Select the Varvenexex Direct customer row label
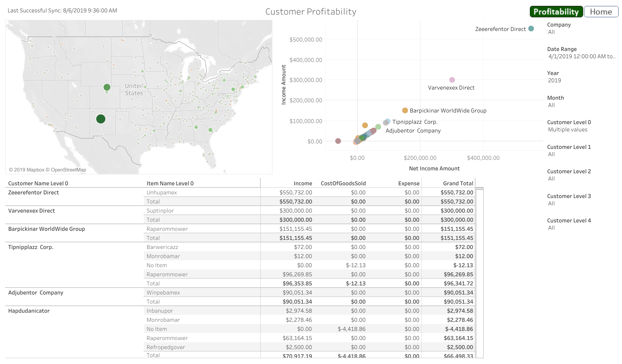Viewport: 622px width, 364px height. 32,211
